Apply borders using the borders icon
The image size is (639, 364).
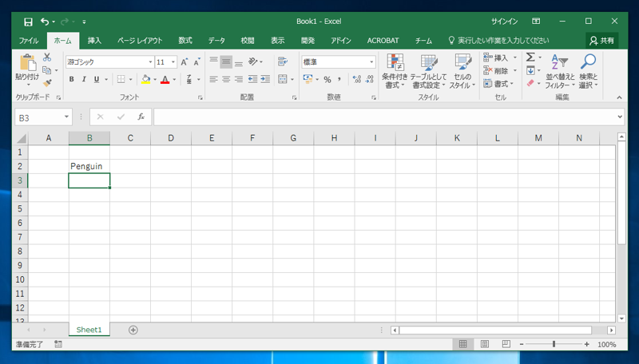coord(121,79)
